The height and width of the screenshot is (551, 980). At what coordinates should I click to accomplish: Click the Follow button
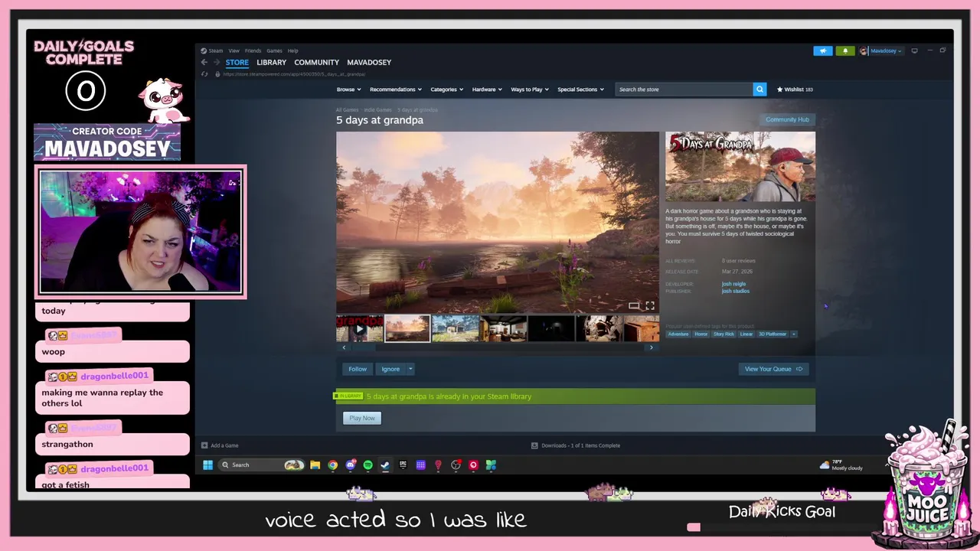358,369
